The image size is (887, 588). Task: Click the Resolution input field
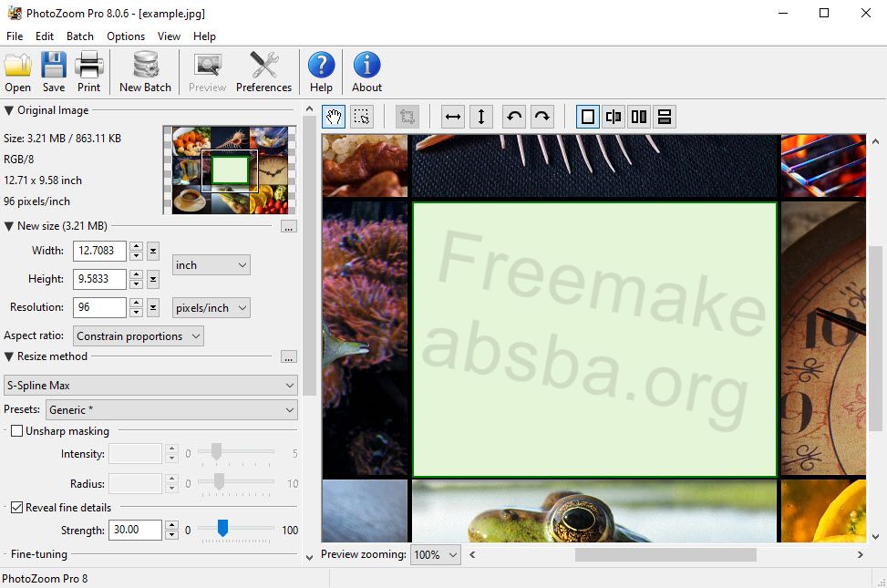tap(99, 307)
